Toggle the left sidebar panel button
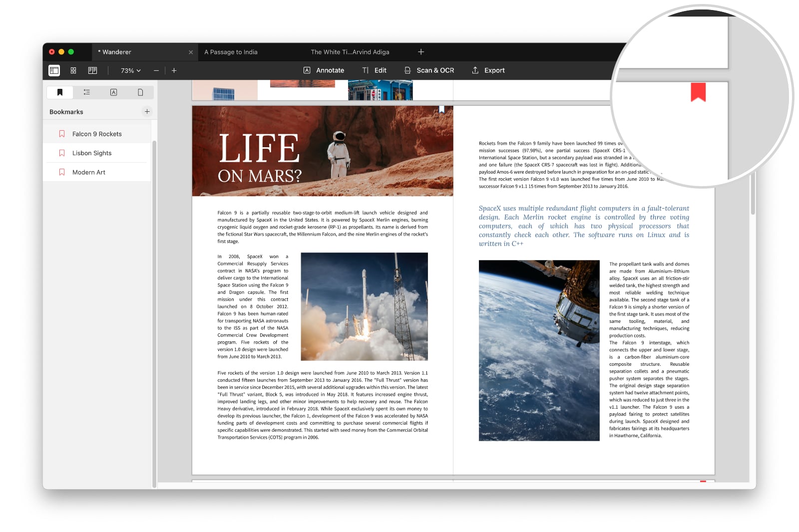This screenshot has height=532, width=799. click(54, 70)
